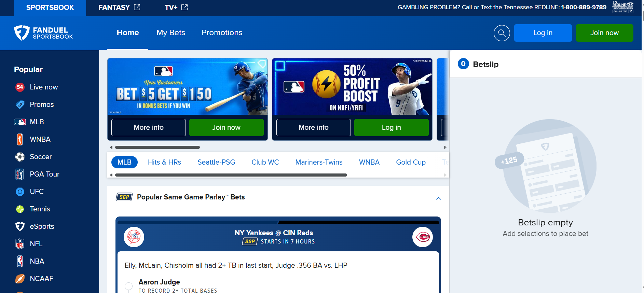Click the Promos tag icon in sidebar
Viewport: 644px width, 293px height.
click(20, 104)
